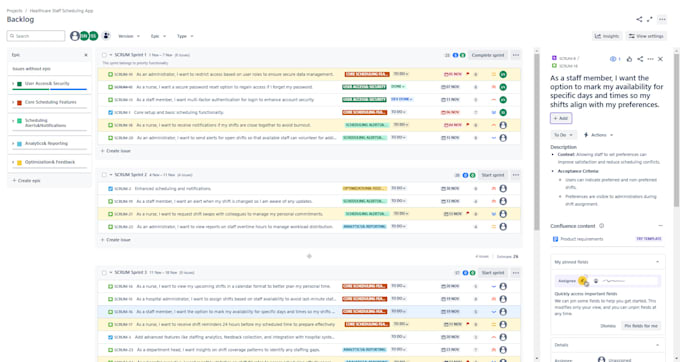This screenshot has width=680, height=362.
Task: Open the Version filter dropdown
Action: coord(129,36)
